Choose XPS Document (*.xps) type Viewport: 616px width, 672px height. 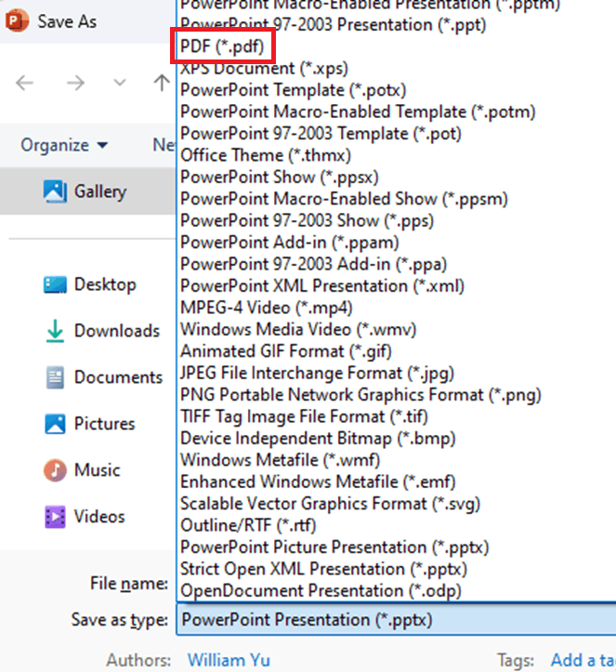(x=264, y=68)
